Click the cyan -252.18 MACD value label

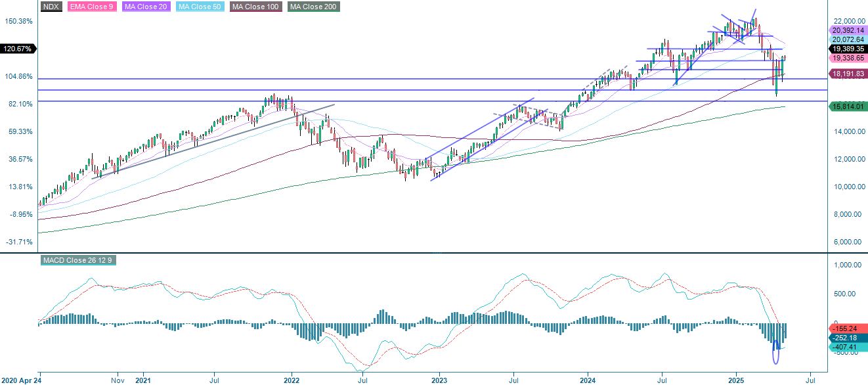(x=846, y=338)
